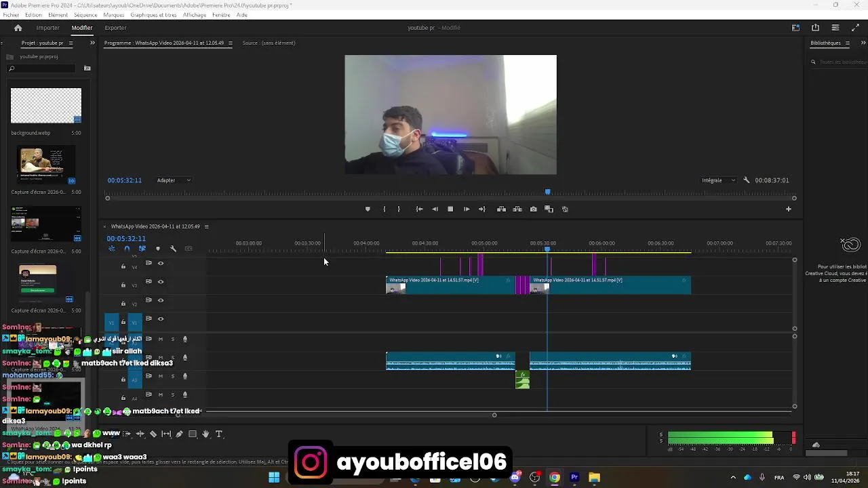
Task: Go to the Exporter workspace
Action: (x=115, y=28)
